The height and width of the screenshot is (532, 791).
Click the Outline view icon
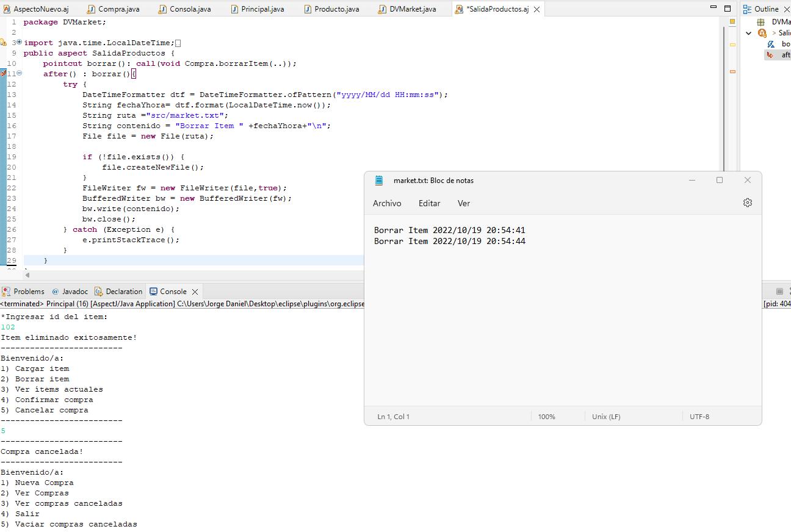pos(748,8)
